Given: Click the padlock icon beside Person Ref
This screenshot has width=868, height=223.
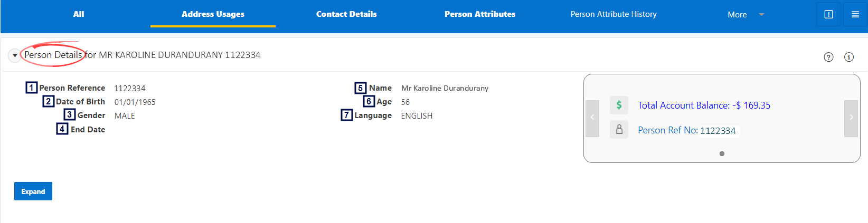Looking at the screenshot, I should click(619, 129).
